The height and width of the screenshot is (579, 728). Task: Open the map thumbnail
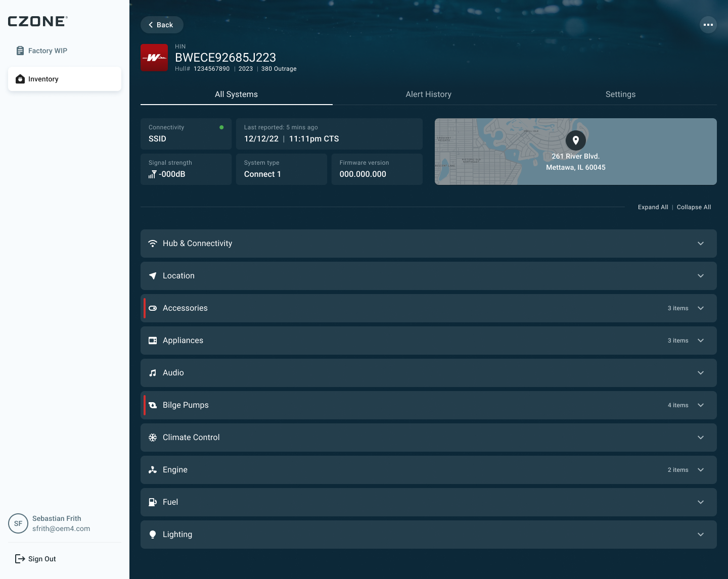pos(576,152)
